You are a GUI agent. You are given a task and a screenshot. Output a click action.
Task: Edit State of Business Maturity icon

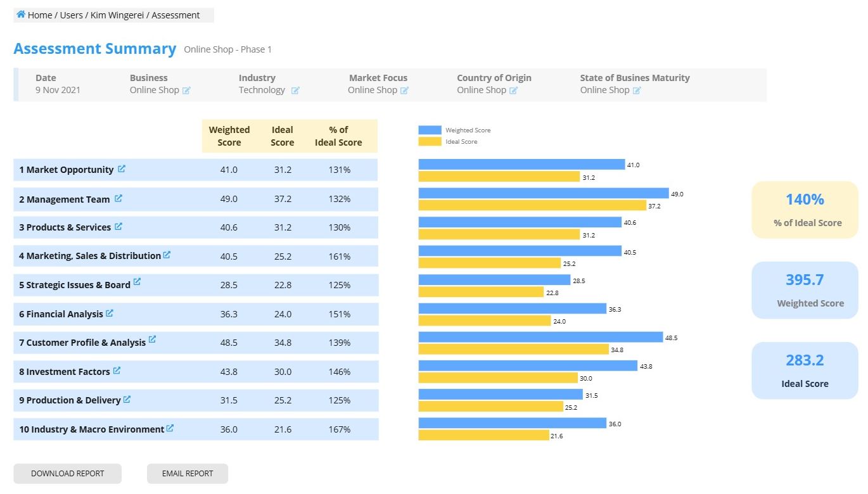[637, 91]
